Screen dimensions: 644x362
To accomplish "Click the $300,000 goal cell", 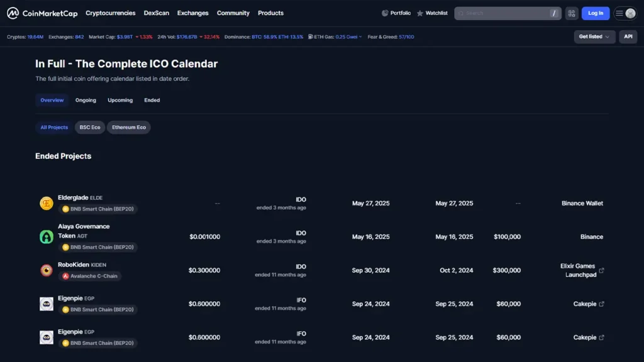I will (x=507, y=270).
